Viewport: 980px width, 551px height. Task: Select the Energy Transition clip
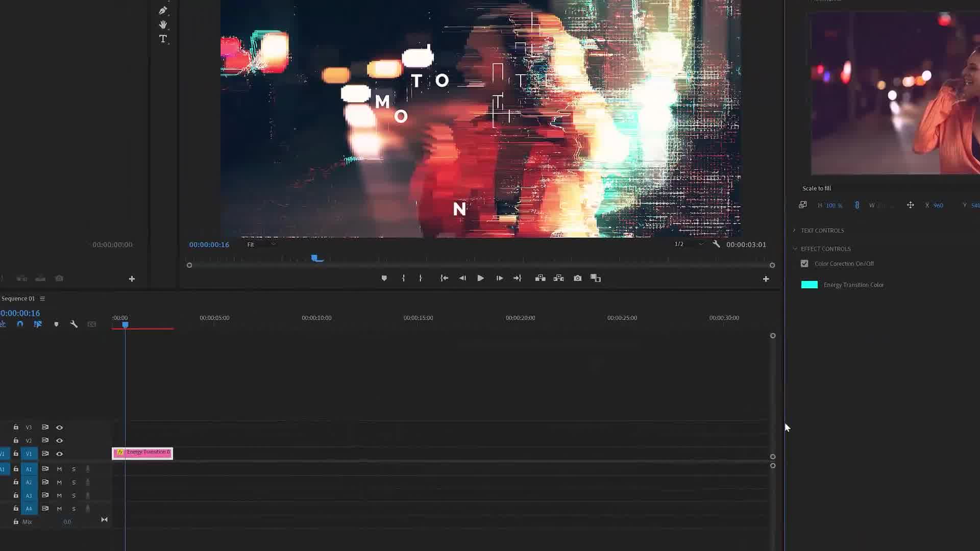[x=142, y=453]
